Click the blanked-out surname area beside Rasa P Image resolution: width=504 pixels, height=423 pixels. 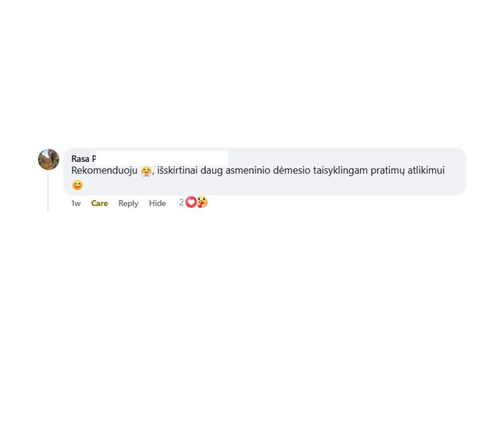(162, 158)
